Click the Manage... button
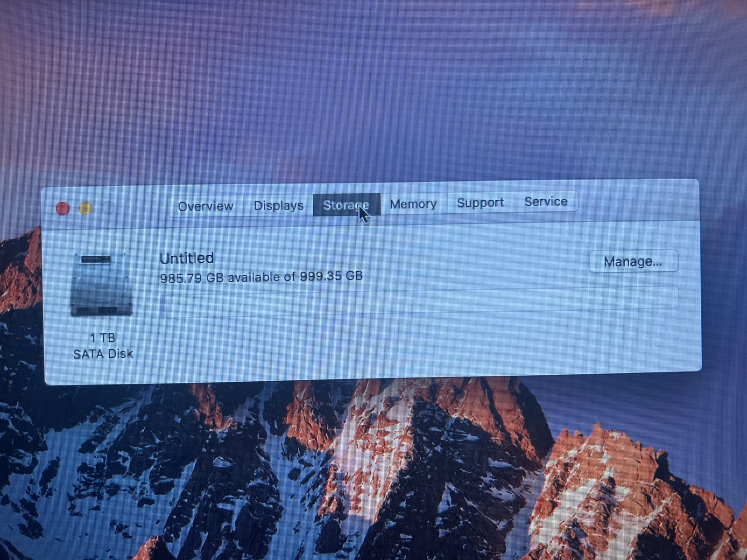 (633, 261)
